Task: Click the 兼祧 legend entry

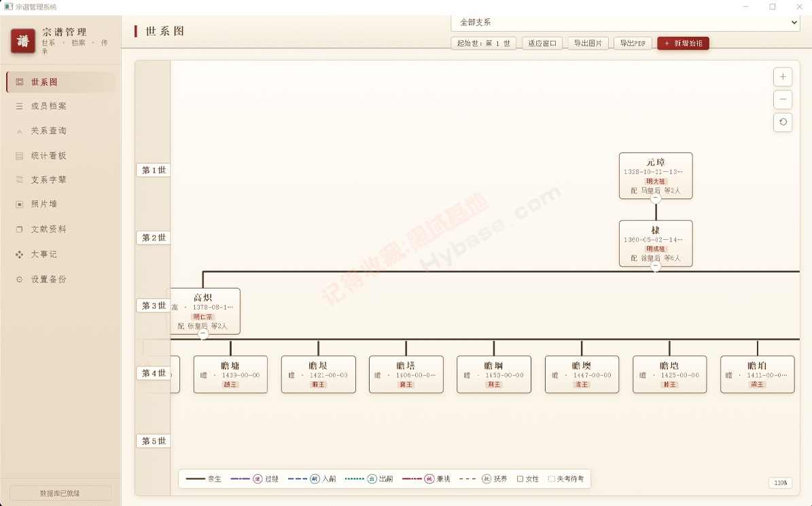Action: (425, 479)
